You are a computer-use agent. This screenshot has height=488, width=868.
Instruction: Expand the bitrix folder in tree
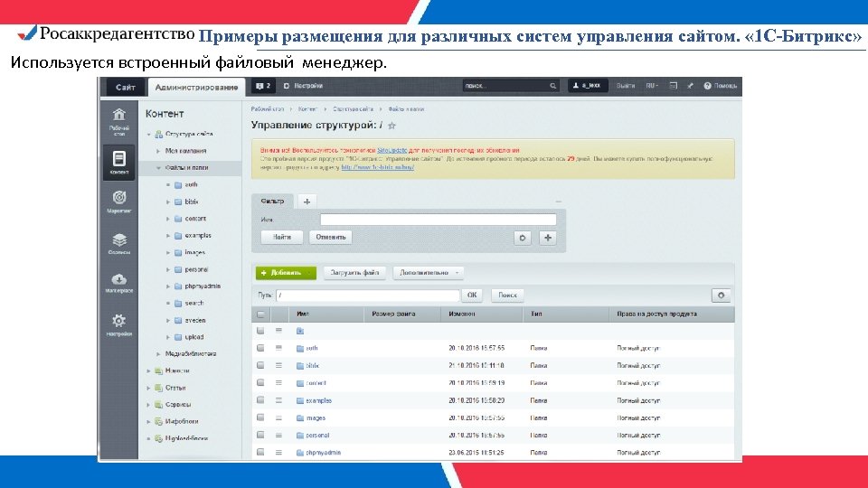[x=168, y=202]
